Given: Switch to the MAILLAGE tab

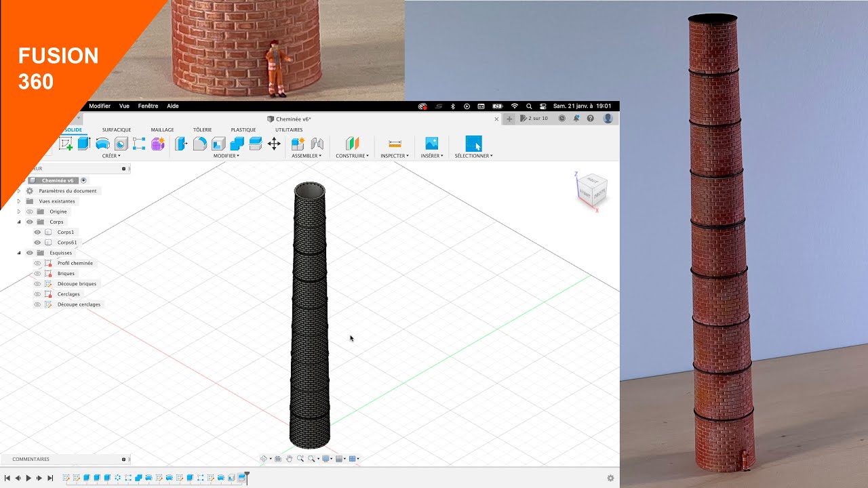Looking at the screenshot, I should [162, 129].
